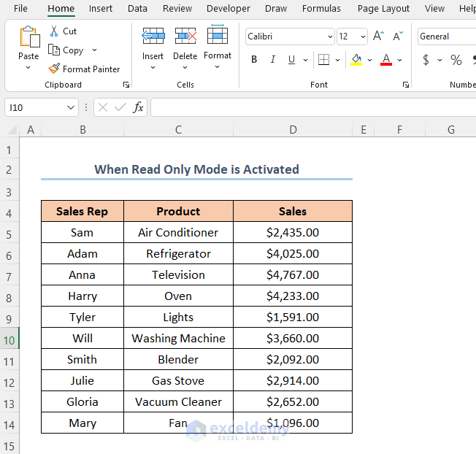The width and height of the screenshot is (476, 454).
Task: Click the Insert cells icon
Action: [x=153, y=36]
